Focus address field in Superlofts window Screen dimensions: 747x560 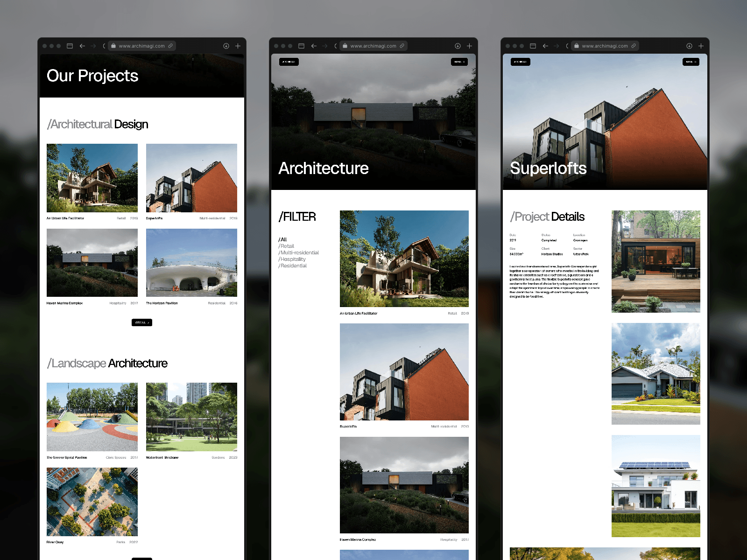click(605, 46)
